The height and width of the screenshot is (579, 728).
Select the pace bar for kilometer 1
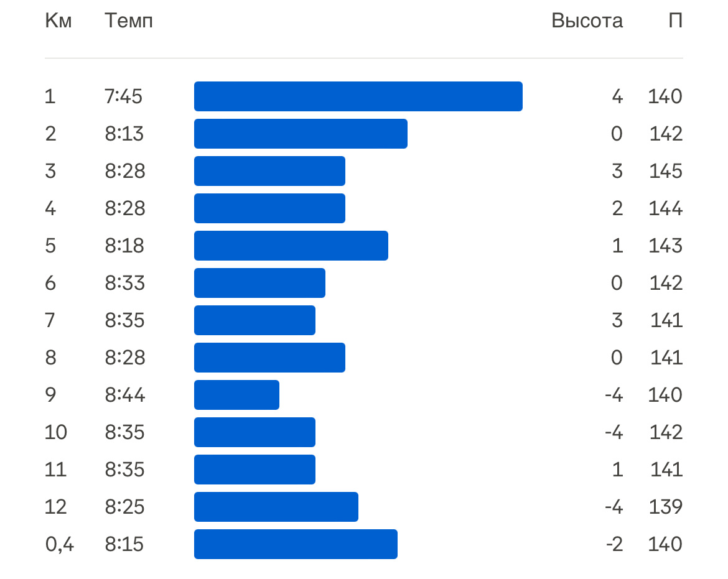coord(358,96)
